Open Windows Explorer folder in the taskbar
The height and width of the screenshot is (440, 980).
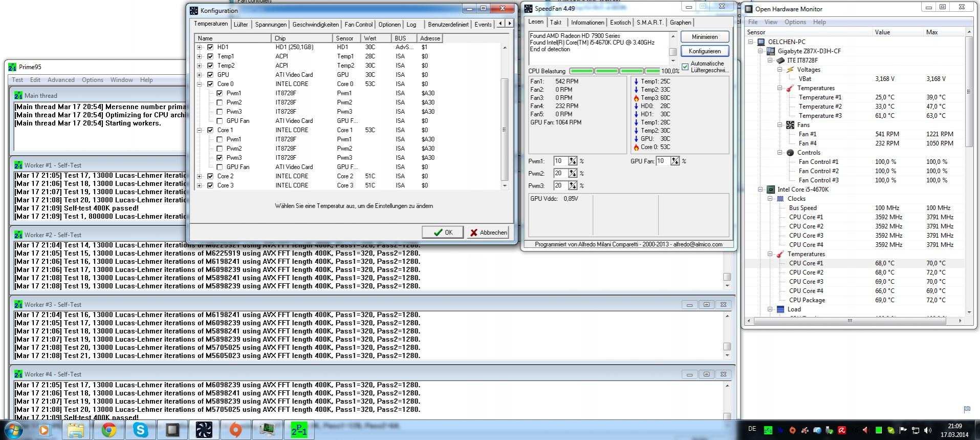pyautogui.click(x=76, y=430)
